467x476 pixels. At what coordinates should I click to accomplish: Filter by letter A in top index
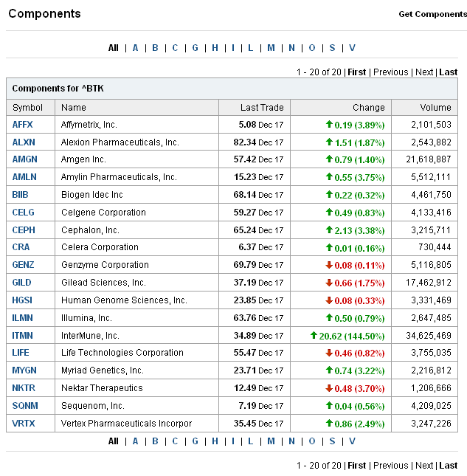pos(135,48)
